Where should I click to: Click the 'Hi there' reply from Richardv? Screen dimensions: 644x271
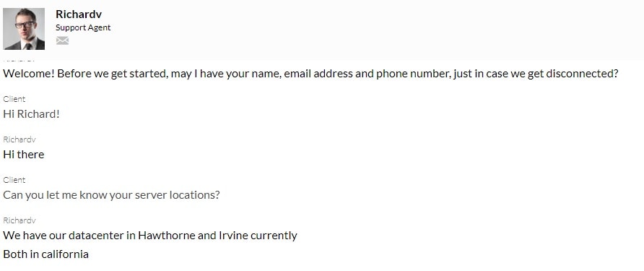click(x=23, y=155)
